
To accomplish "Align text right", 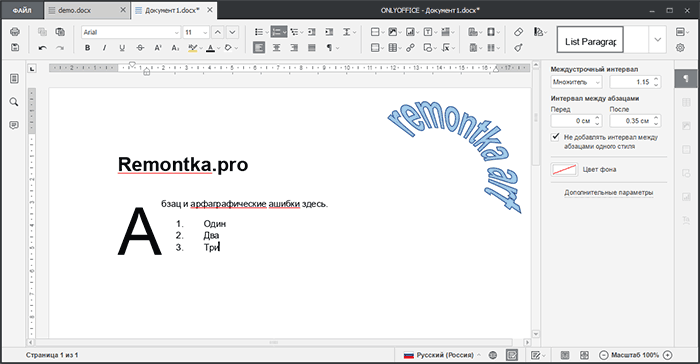I will pyautogui.click(x=294, y=48).
